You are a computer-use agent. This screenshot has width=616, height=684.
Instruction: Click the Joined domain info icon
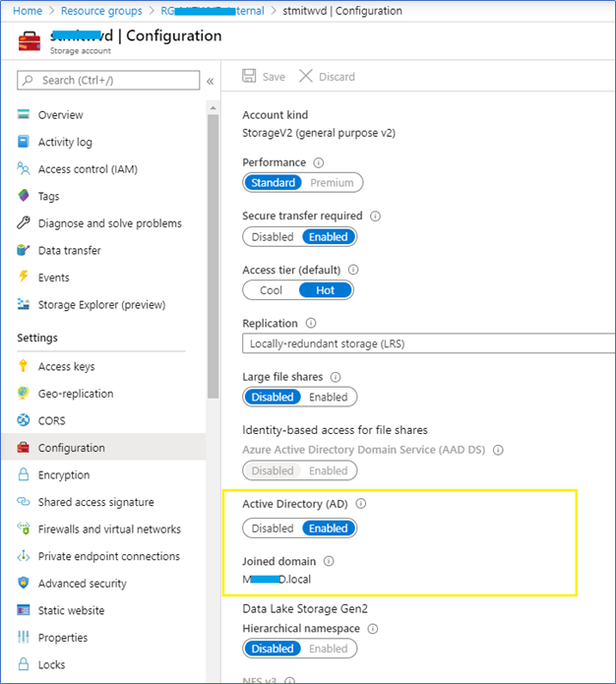pyautogui.click(x=329, y=561)
